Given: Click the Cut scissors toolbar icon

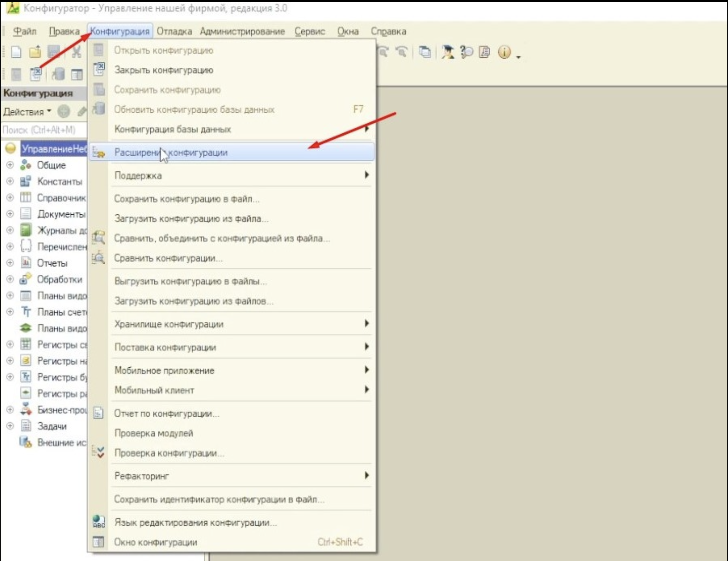Looking at the screenshot, I should (76, 52).
